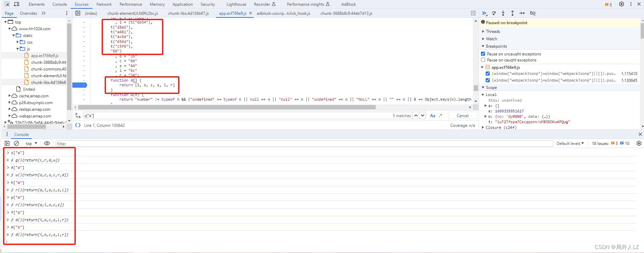
Task: Toggle regular expression search
Action: coord(441,115)
